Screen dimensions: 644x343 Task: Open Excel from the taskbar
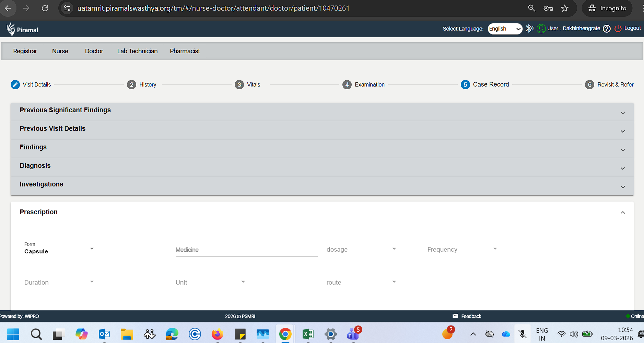tap(308, 334)
